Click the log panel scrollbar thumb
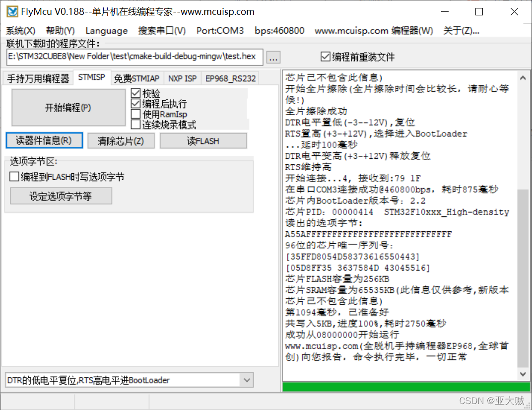Viewport: 532px width, 410px height. [523, 278]
